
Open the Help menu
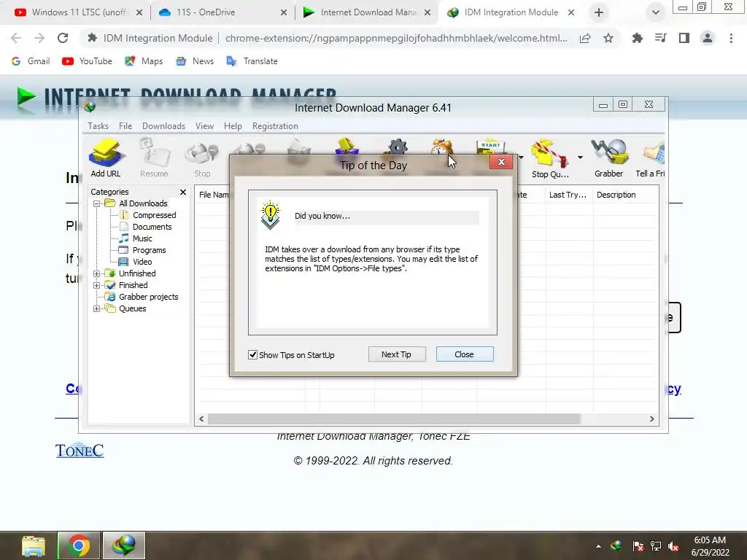233,126
